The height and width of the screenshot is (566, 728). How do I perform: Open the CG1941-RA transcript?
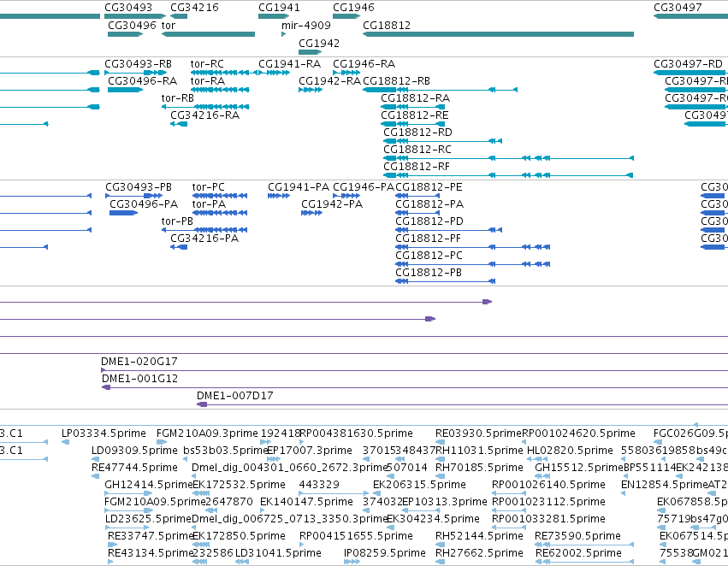pyautogui.click(x=275, y=73)
